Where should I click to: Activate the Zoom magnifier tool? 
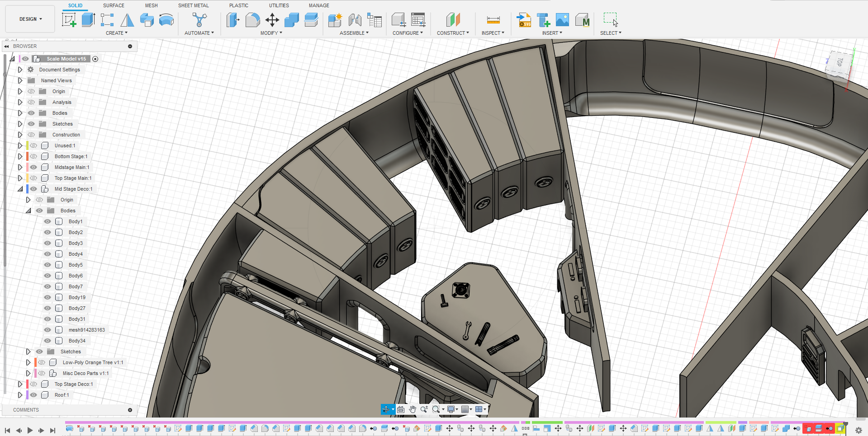click(424, 409)
